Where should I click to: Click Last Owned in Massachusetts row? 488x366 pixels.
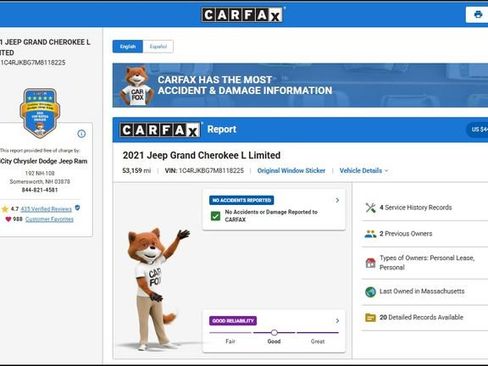(425, 292)
